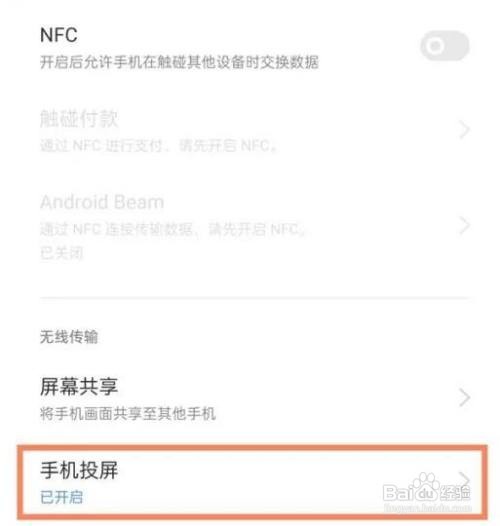The image size is (500, 526).
Task: Tap the NFC title text
Action: tap(59, 35)
